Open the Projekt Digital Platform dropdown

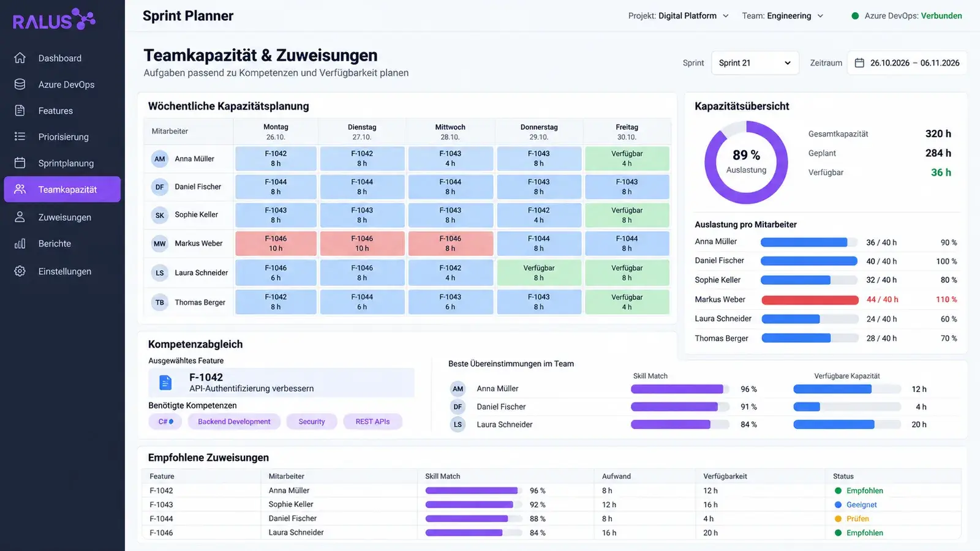679,16
